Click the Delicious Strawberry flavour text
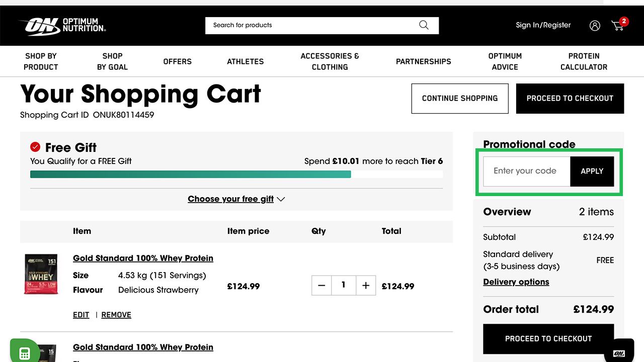Viewport: 644px width, 362px height. tap(158, 290)
